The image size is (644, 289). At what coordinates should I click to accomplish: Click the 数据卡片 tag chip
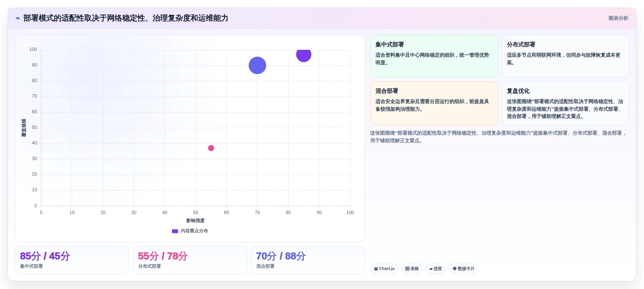pos(464,268)
